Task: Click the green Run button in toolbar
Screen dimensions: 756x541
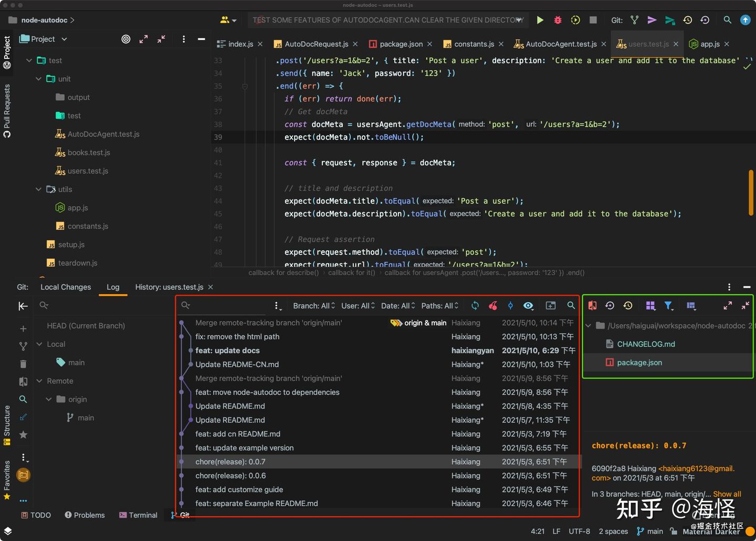Action: [x=540, y=20]
